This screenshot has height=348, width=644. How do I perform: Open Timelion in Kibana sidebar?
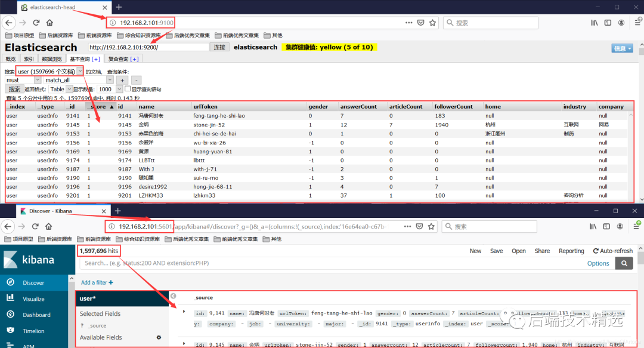[x=33, y=331]
